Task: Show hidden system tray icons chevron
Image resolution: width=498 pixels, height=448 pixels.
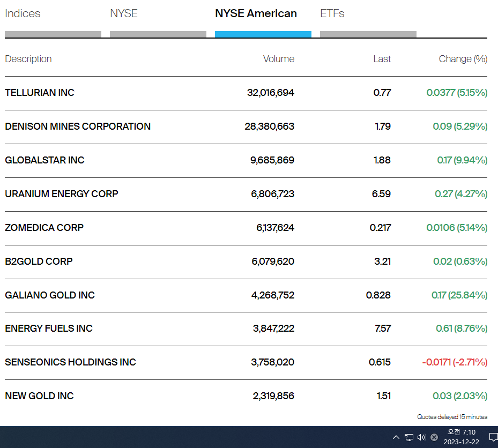Action: 396,437
